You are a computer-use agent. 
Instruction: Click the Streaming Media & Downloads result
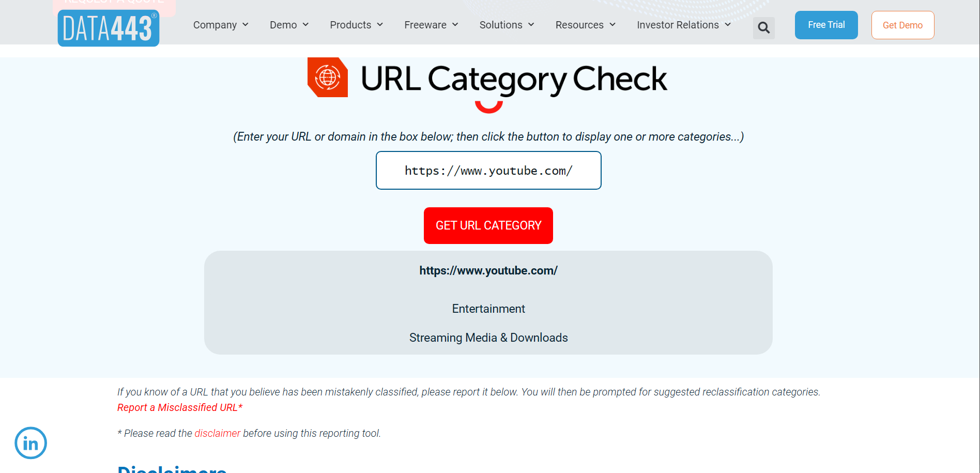pyautogui.click(x=488, y=338)
